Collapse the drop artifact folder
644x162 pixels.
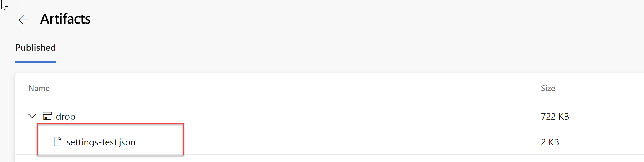(32, 116)
